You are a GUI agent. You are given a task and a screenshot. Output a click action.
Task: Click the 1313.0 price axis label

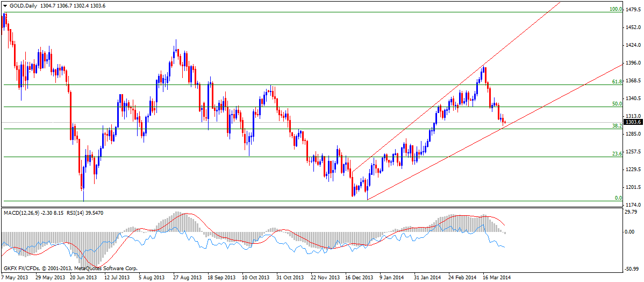click(x=634, y=116)
